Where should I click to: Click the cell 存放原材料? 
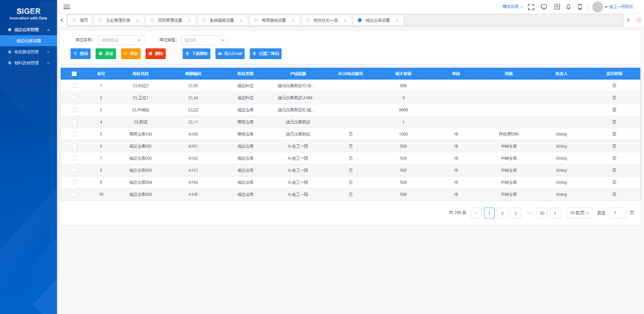(508, 134)
